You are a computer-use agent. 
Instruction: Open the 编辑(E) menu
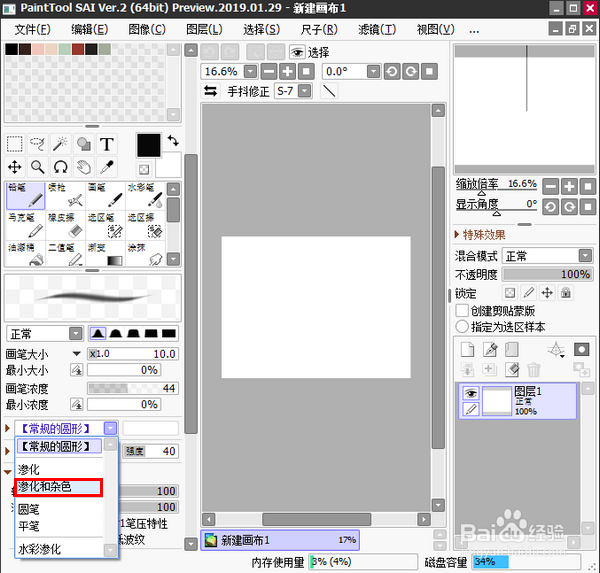[90, 29]
